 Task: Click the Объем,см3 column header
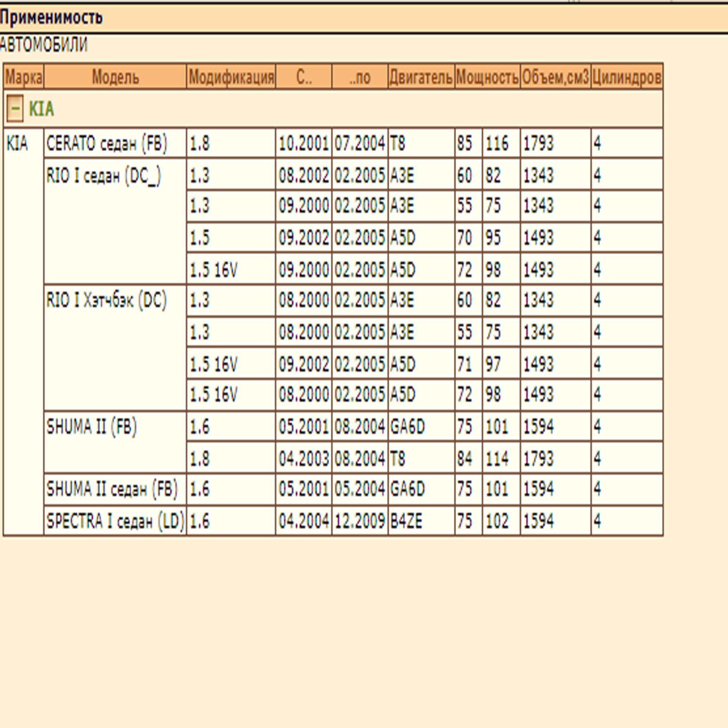556,77
